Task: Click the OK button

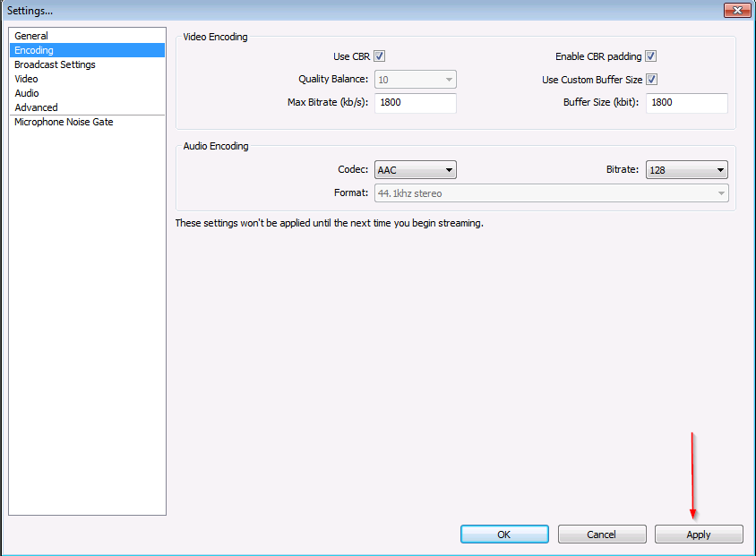Action: [x=504, y=535]
